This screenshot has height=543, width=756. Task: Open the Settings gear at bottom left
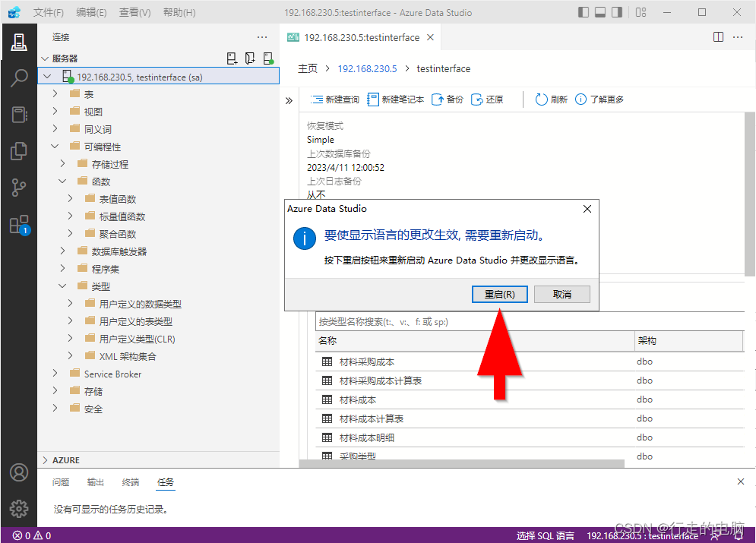tap(19, 509)
